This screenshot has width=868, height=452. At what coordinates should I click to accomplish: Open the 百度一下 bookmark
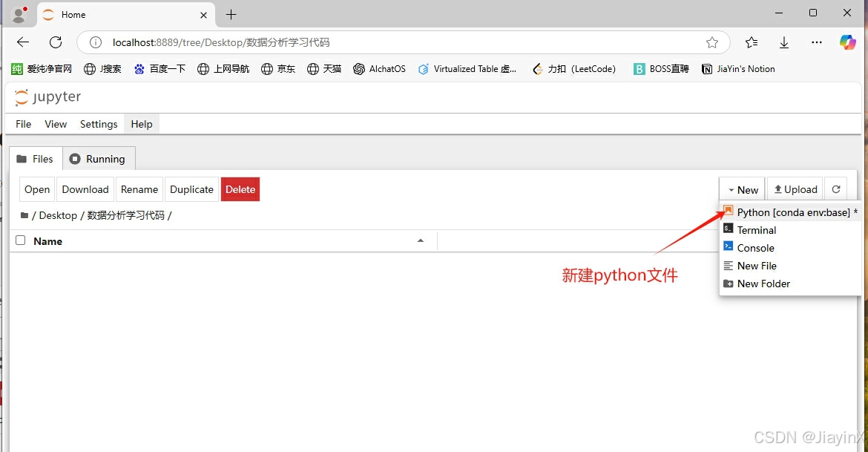click(x=160, y=69)
